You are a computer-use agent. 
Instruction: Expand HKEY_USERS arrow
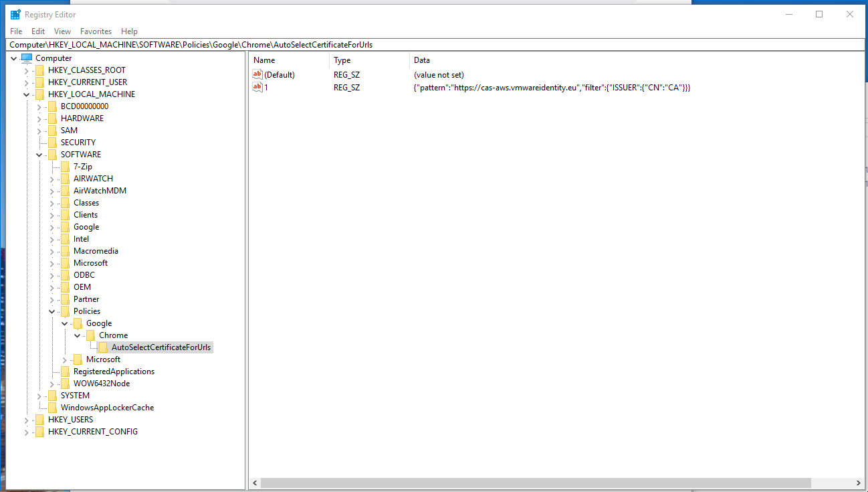point(26,420)
